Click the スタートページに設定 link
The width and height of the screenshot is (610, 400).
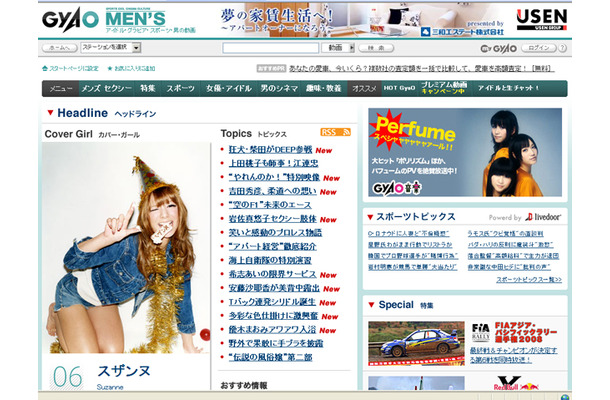(74, 68)
